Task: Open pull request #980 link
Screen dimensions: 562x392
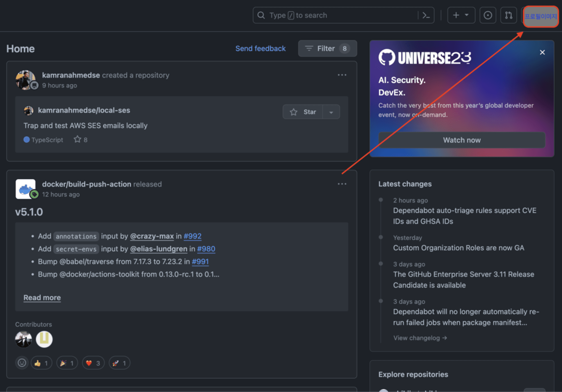Action: pos(206,249)
